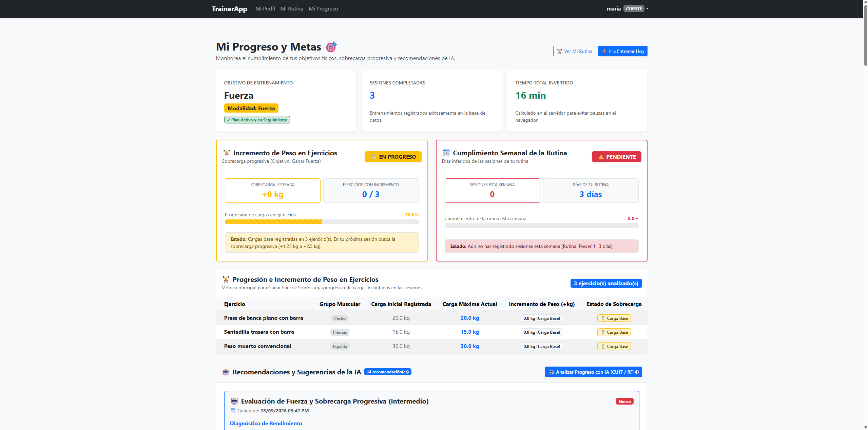This screenshot has width=868, height=430.
Task: Click the Espalda muscle group tag
Action: coord(340,346)
